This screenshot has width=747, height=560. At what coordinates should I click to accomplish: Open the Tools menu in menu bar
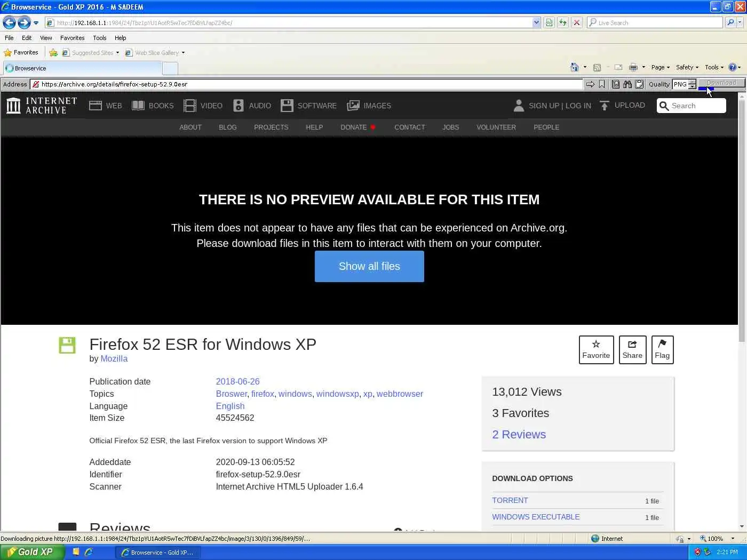[x=99, y=38]
